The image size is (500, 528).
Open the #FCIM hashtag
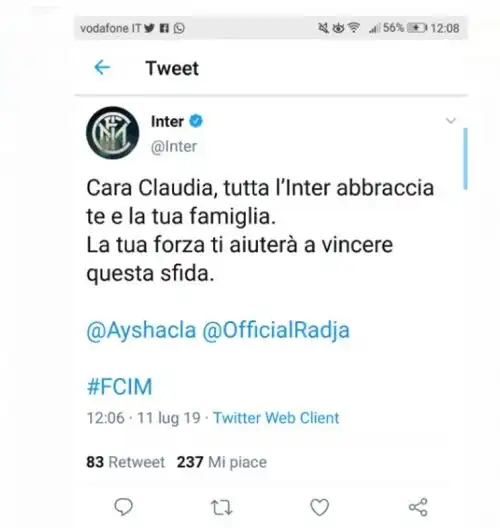point(120,386)
